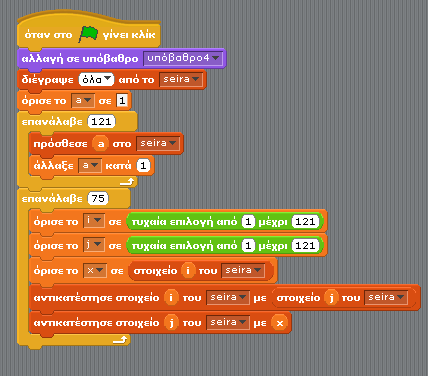Open the όλα dropdown in delete block
The width and height of the screenshot is (428, 376).
(x=96, y=80)
